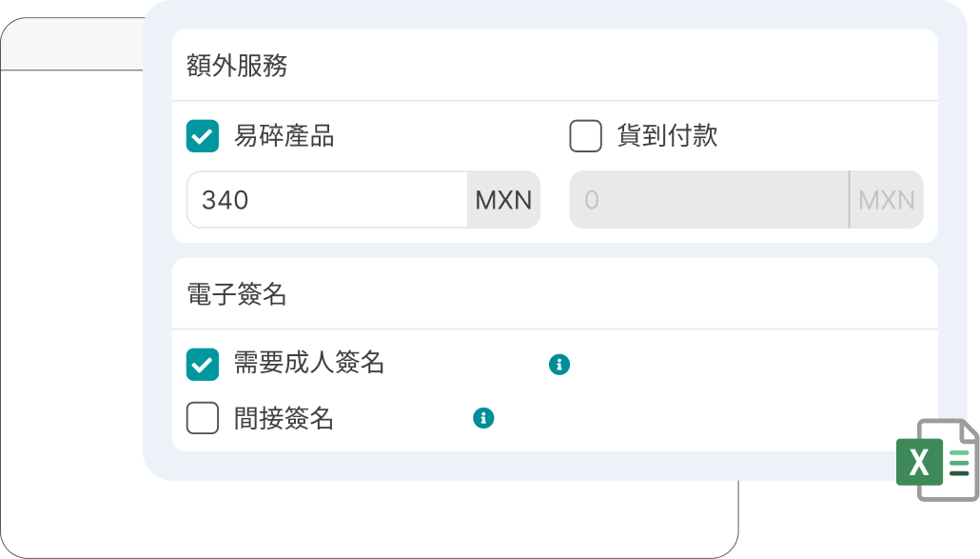Click the 貨到付款 label text

[667, 136]
